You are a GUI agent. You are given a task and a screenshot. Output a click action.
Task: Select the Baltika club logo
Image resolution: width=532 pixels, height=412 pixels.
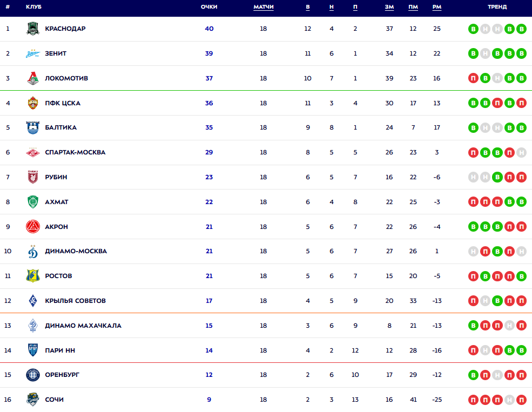[x=33, y=128]
